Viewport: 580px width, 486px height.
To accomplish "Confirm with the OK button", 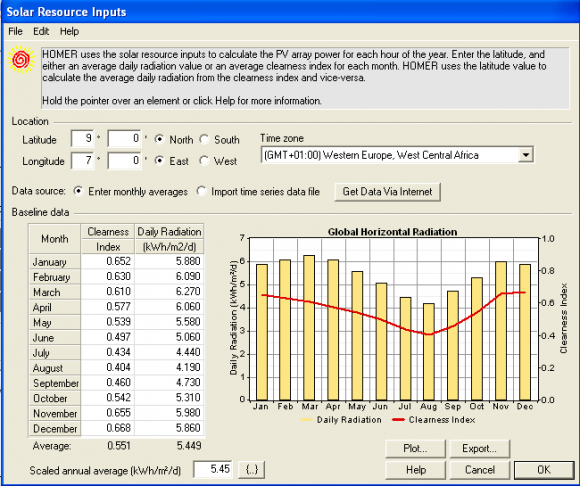I will (544, 470).
